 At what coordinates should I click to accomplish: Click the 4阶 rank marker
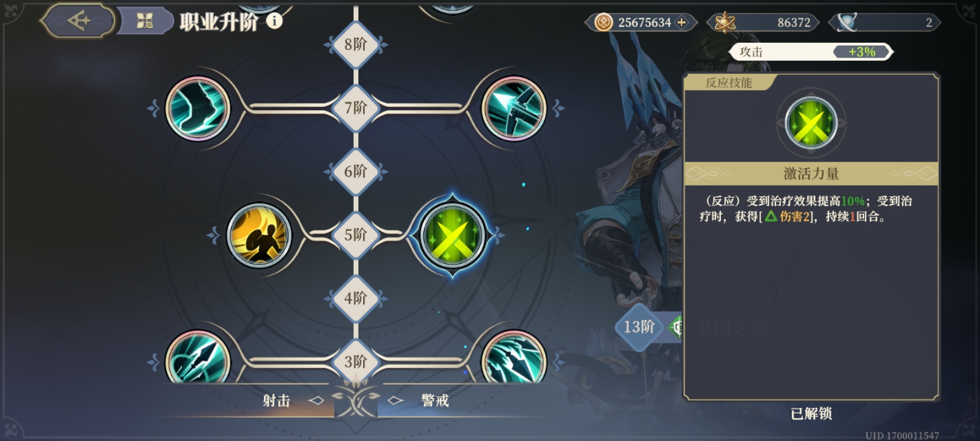click(356, 298)
